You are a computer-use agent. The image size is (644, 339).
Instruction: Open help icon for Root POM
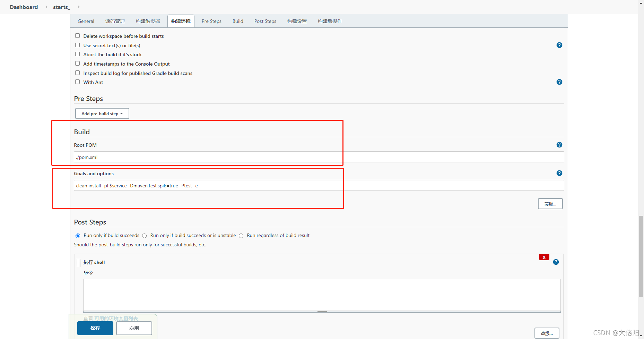[559, 145]
